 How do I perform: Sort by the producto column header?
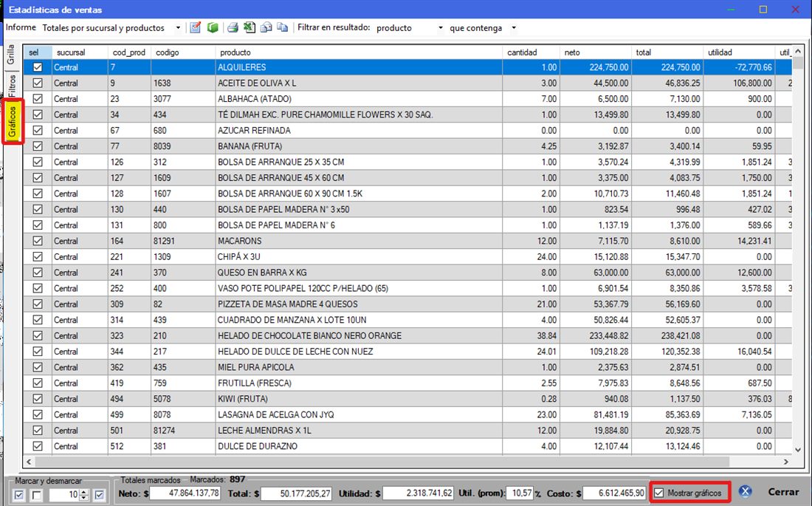358,52
